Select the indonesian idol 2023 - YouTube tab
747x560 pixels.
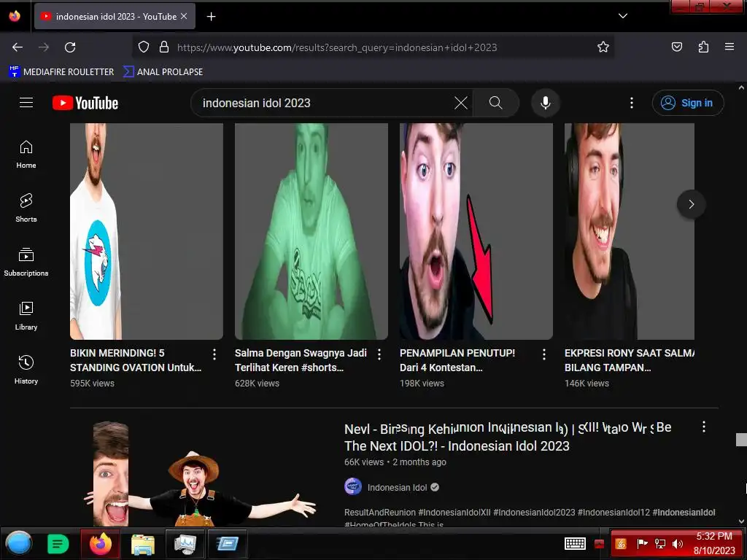(115, 16)
